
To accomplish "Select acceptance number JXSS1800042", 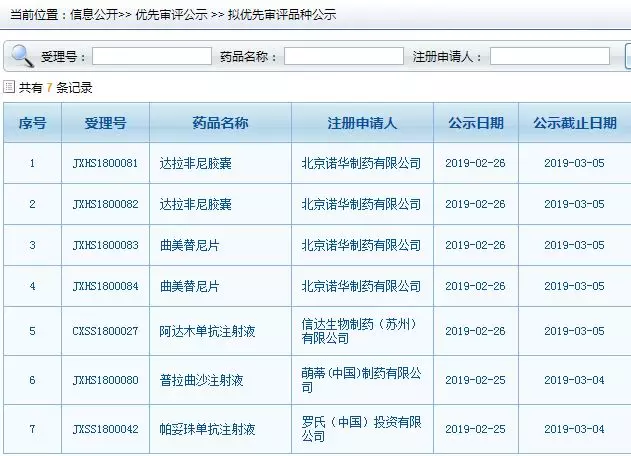I will (105, 429).
